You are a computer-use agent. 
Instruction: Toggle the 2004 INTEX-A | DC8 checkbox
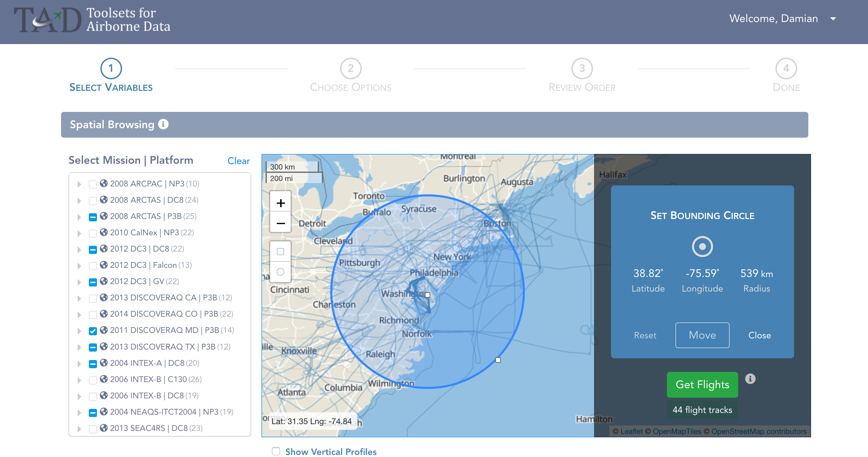tap(93, 364)
